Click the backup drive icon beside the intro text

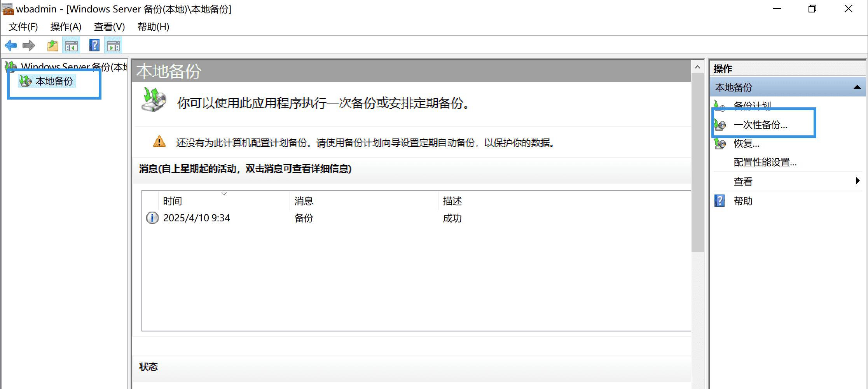click(x=154, y=100)
